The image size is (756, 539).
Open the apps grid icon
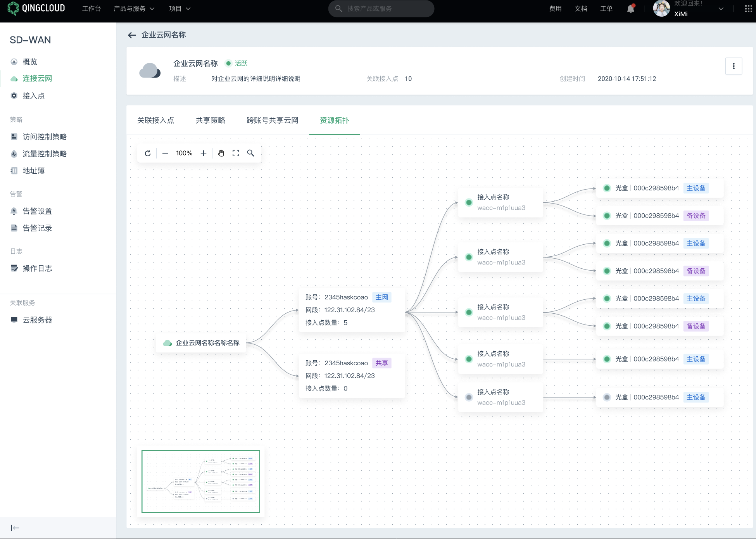[748, 9]
